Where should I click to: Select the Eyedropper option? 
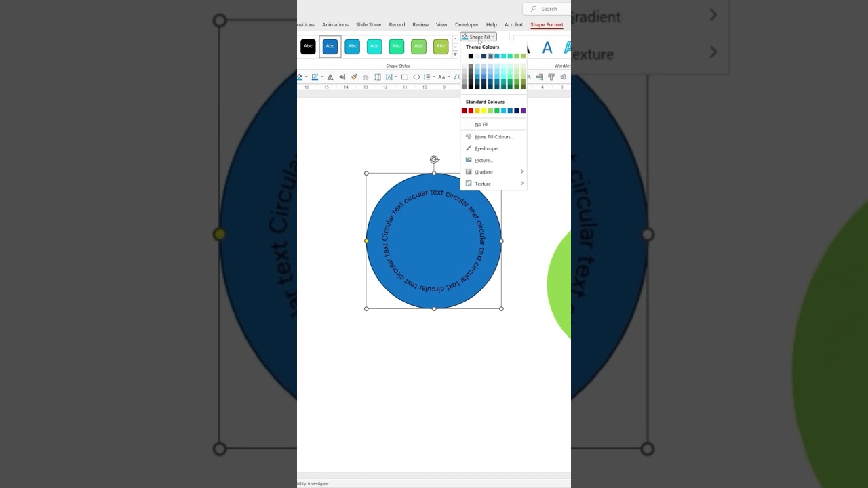pos(494,148)
